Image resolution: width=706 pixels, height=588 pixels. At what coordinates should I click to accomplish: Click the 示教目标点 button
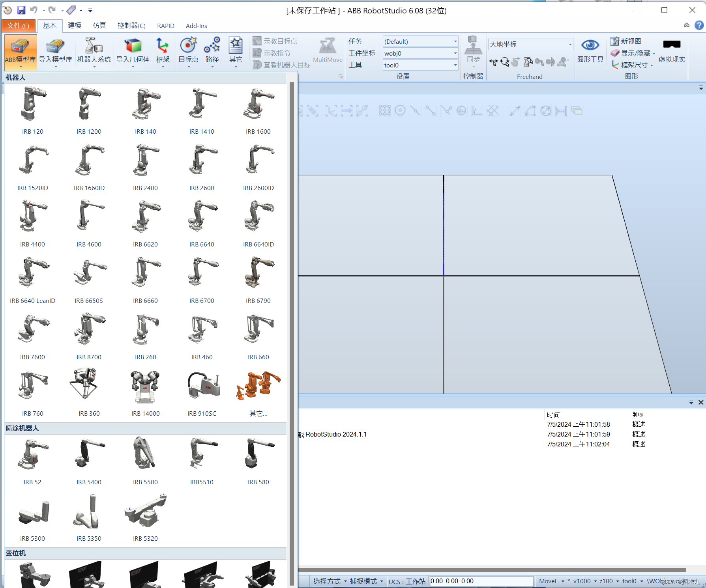coord(275,41)
